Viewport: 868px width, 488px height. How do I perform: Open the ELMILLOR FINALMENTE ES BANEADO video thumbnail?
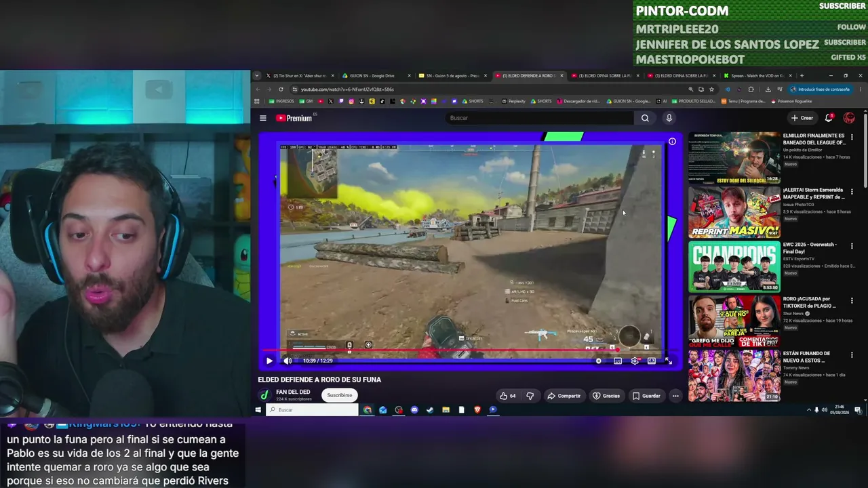[734, 157]
